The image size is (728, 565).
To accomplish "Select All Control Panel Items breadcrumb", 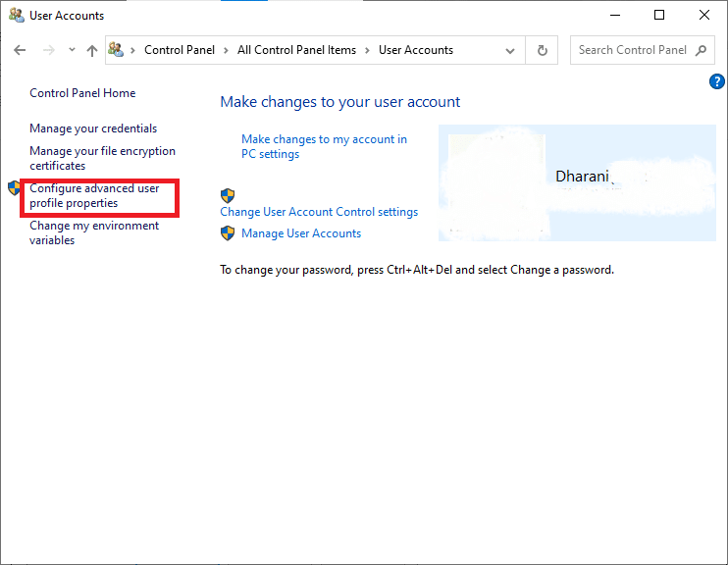I will (x=296, y=50).
